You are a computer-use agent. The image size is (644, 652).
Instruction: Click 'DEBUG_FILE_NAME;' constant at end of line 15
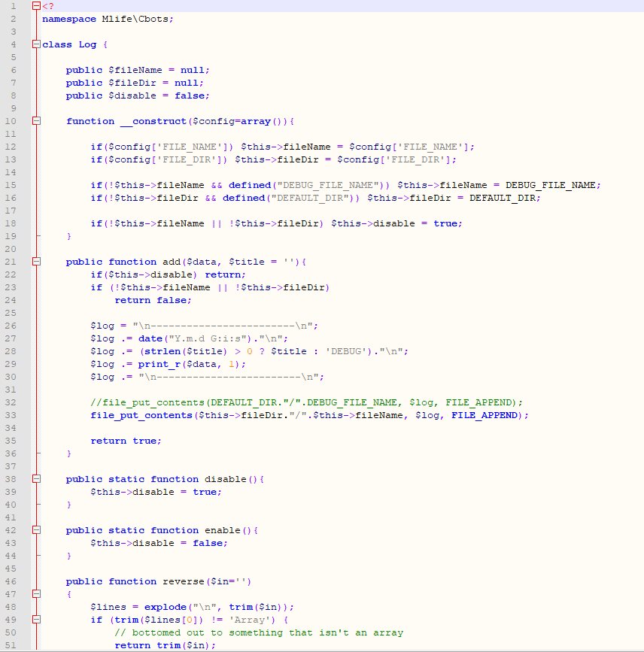click(x=553, y=185)
